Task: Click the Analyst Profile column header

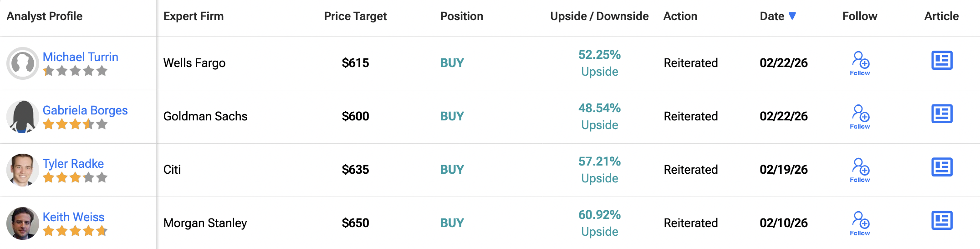Action: pos(45,16)
